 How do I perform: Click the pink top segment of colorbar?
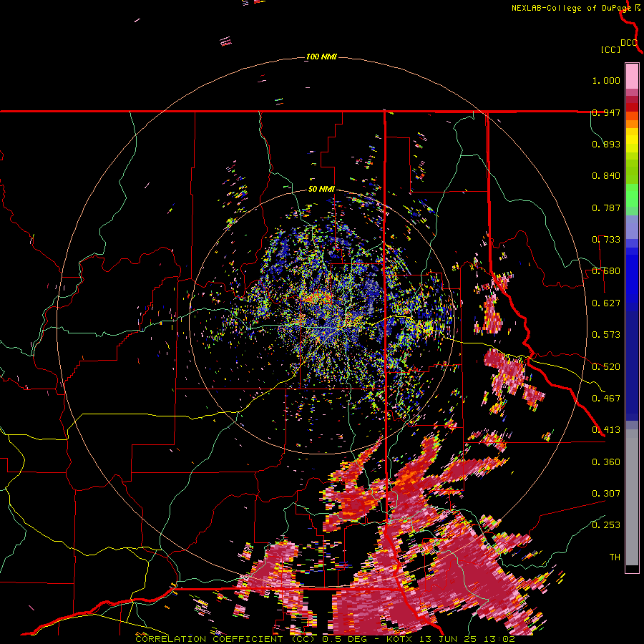632,76
